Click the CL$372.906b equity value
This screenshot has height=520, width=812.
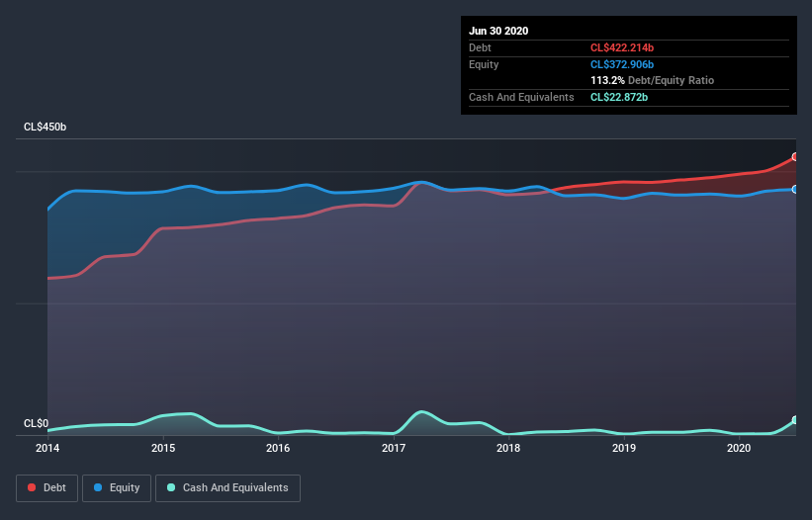(x=622, y=64)
